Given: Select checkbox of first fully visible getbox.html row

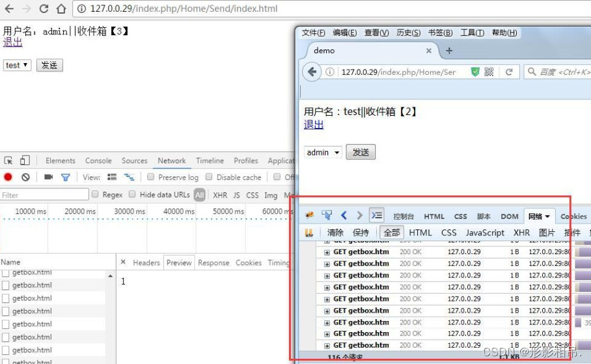Looking at the screenshot, I should point(6,285).
